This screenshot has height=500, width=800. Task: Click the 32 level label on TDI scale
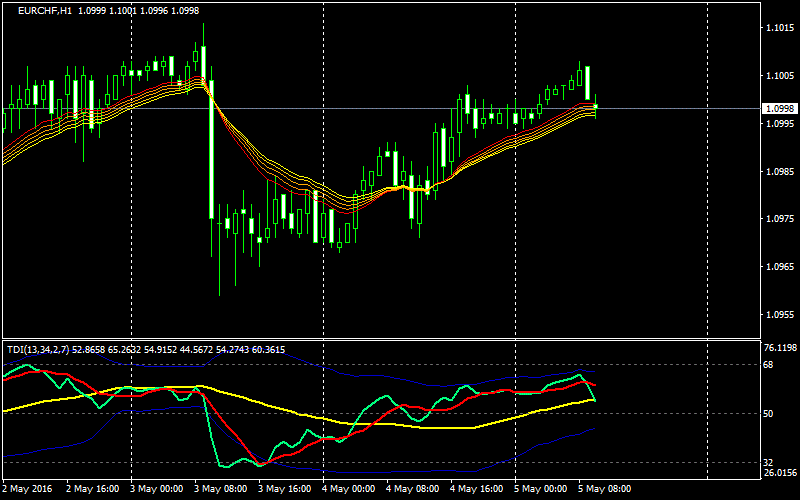(768, 462)
